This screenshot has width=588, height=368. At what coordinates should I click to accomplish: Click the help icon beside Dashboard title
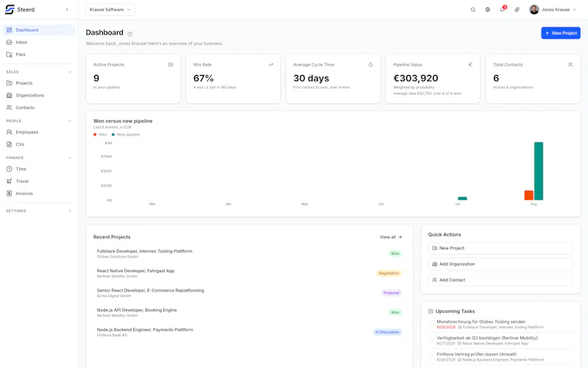point(130,34)
